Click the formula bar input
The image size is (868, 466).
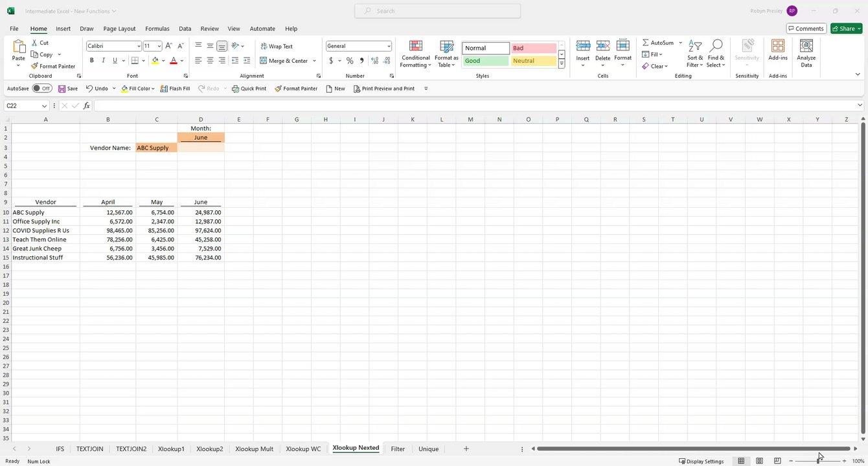(476, 105)
